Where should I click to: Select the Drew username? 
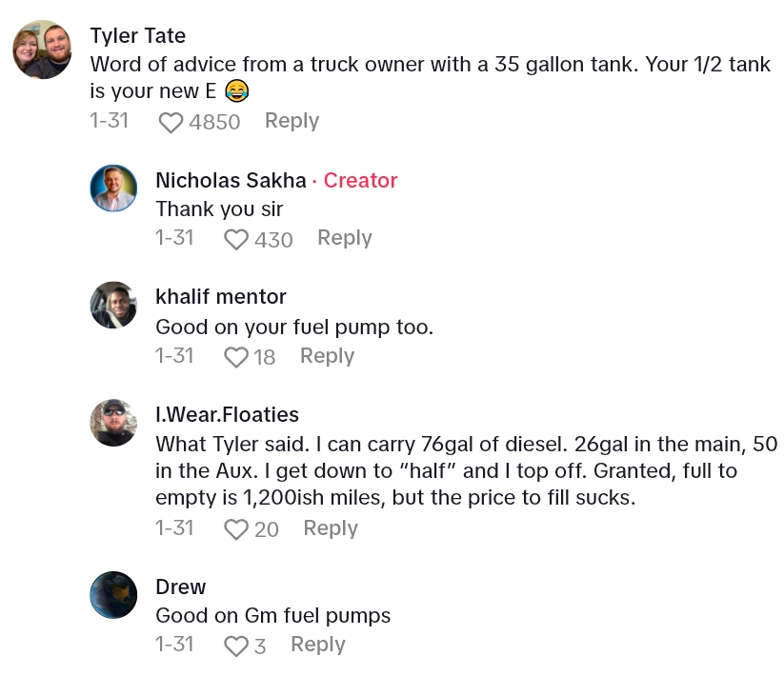[x=180, y=587]
